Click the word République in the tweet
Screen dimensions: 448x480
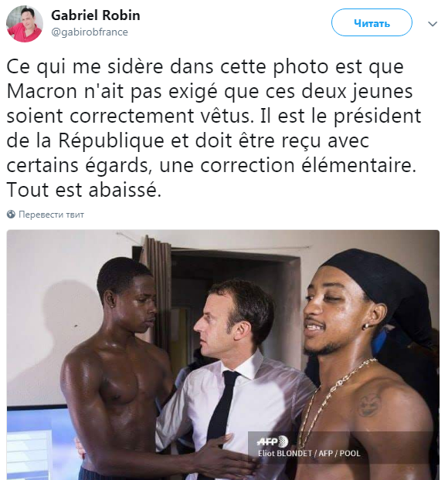pos(111,140)
